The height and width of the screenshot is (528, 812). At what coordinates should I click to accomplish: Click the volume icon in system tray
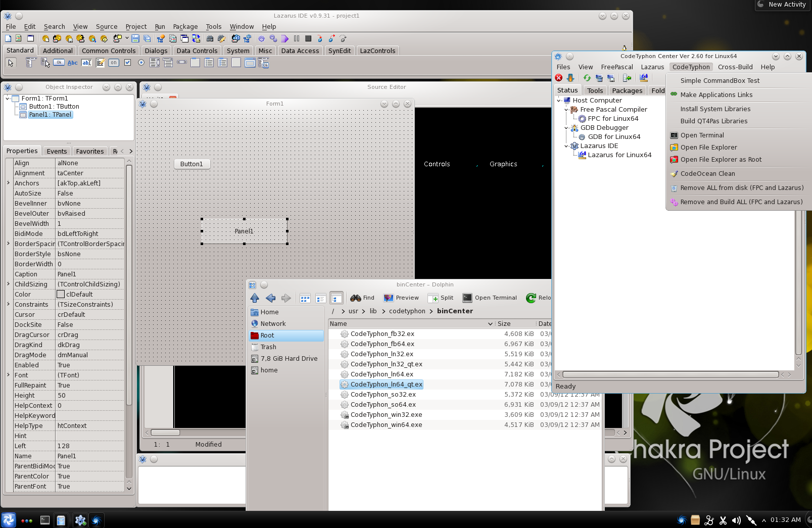coord(737,520)
